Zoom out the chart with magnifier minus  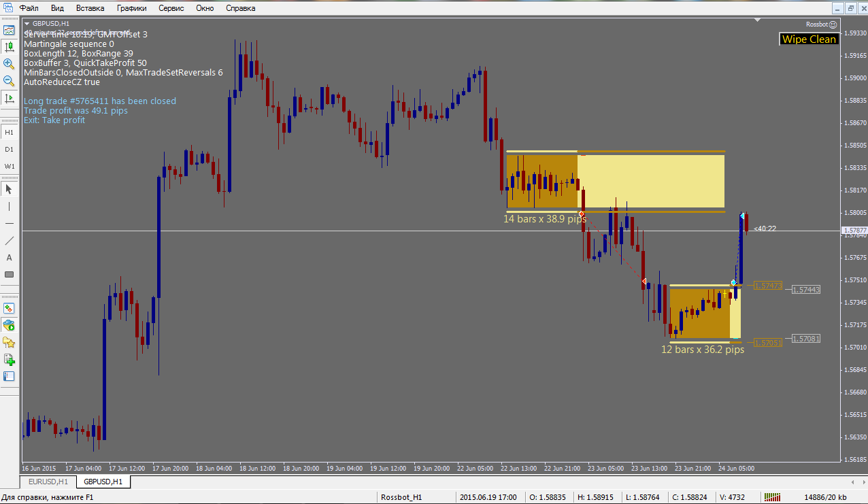point(9,81)
